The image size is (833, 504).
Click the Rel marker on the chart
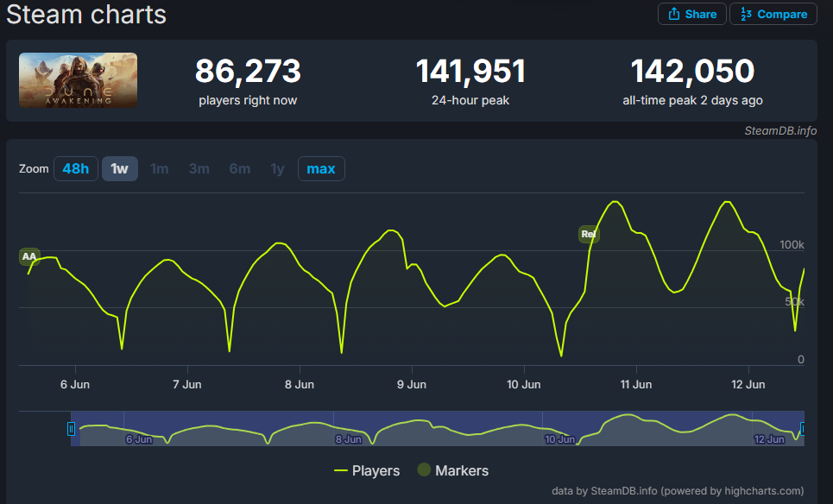pyautogui.click(x=589, y=234)
